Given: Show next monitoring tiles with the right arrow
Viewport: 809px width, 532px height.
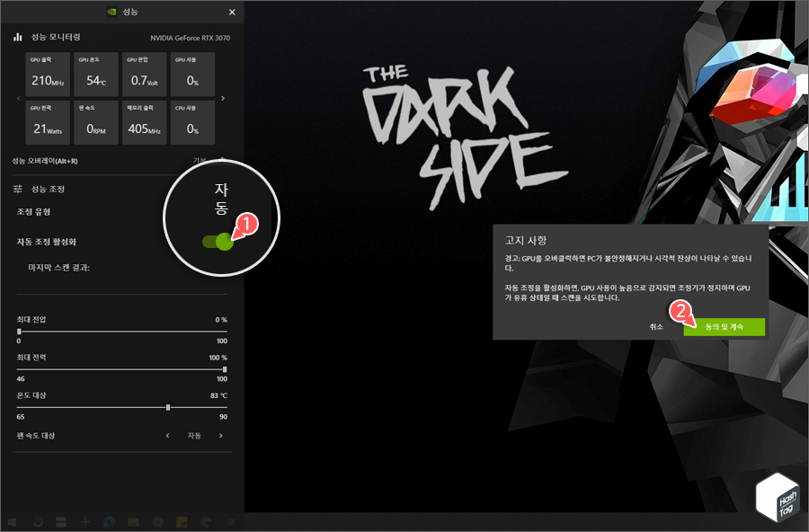Looking at the screenshot, I should 223,98.
